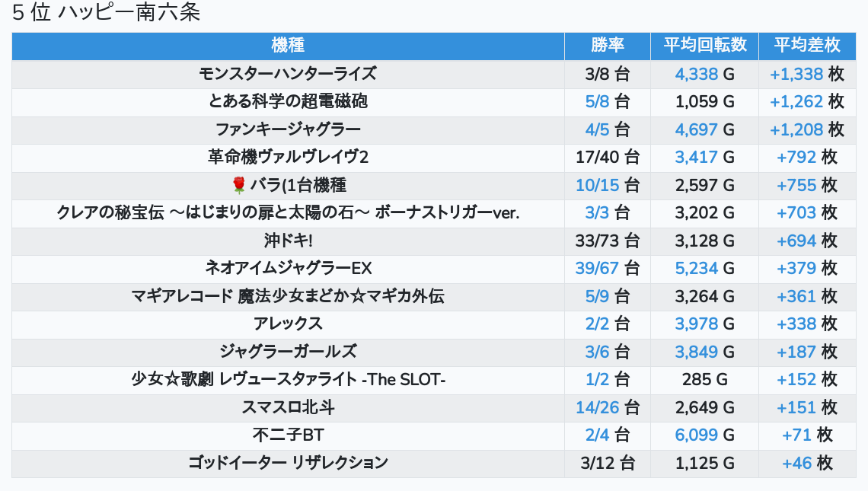Click the 10/15 win rate in バラ row
This screenshot has width=868, height=491.
pyautogui.click(x=598, y=185)
